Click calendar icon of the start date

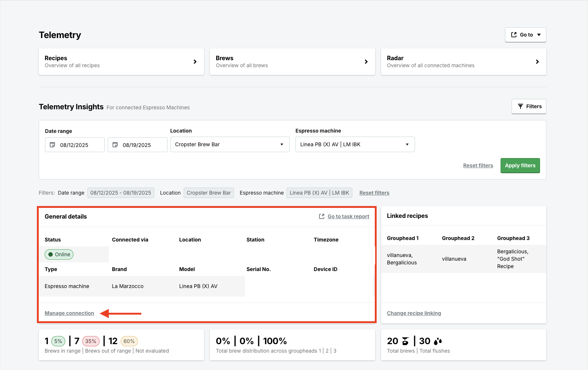(52, 145)
